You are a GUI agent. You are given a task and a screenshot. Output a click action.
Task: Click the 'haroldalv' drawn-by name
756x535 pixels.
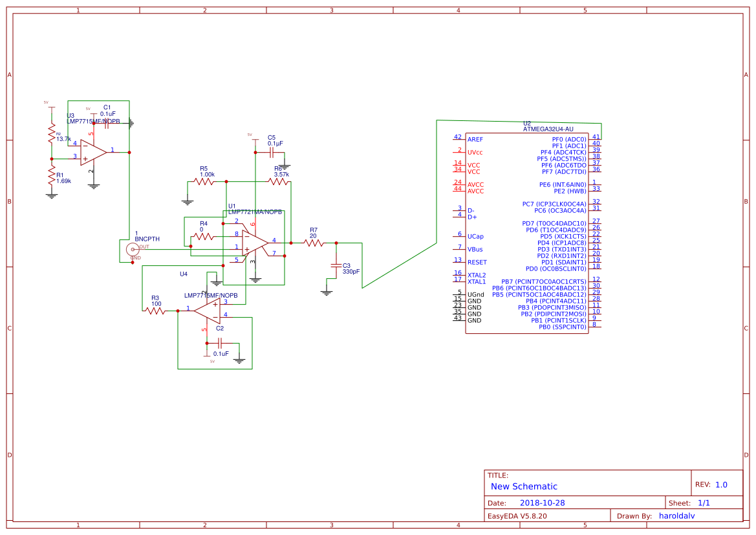coord(681,516)
